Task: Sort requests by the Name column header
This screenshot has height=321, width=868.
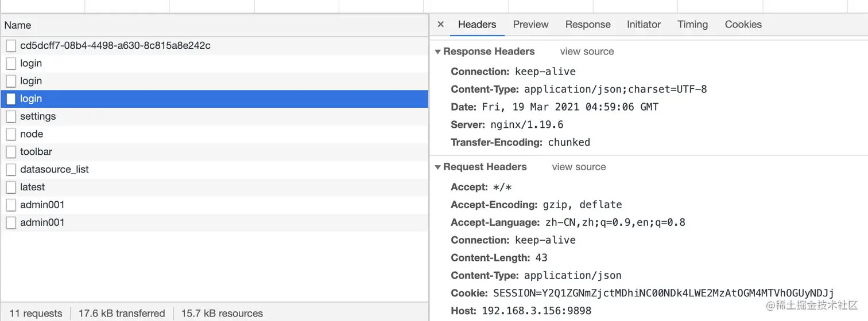Action: tap(214, 25)
